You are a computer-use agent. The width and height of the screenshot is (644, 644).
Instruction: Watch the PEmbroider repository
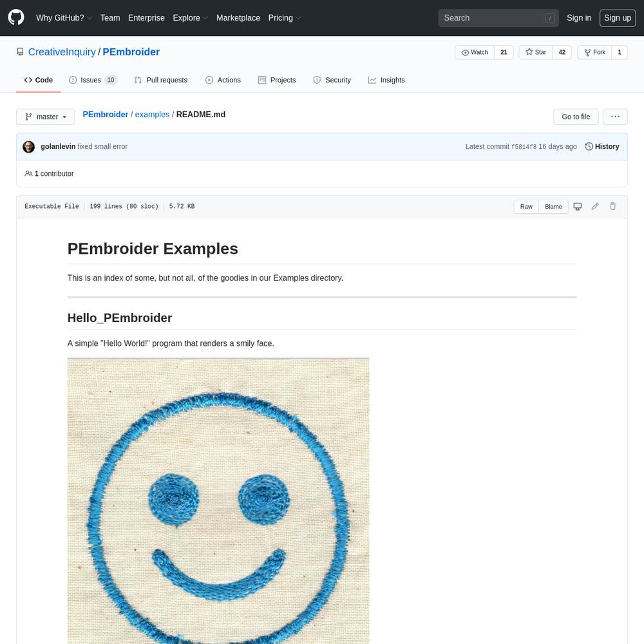[x=475, y=52]
